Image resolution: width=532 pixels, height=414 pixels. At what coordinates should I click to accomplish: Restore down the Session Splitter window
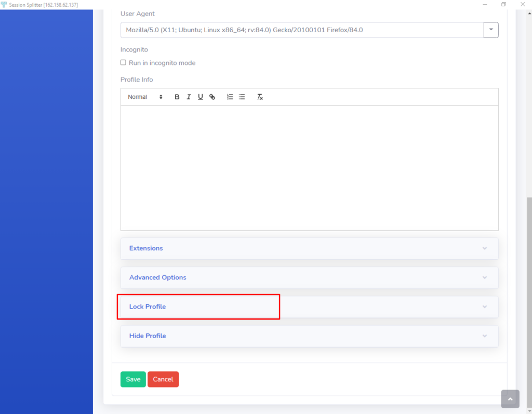point(503,4)
